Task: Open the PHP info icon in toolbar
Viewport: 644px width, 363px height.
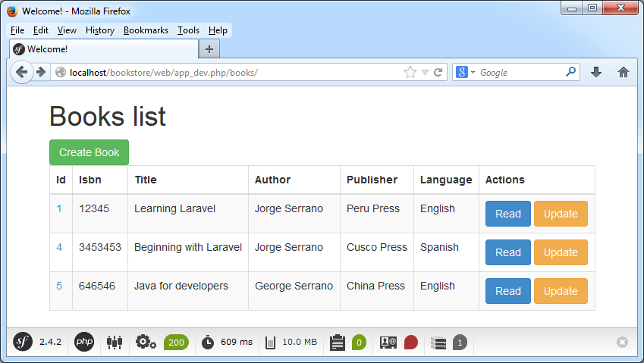Action: pyautogui.click(x=84, y=343)
